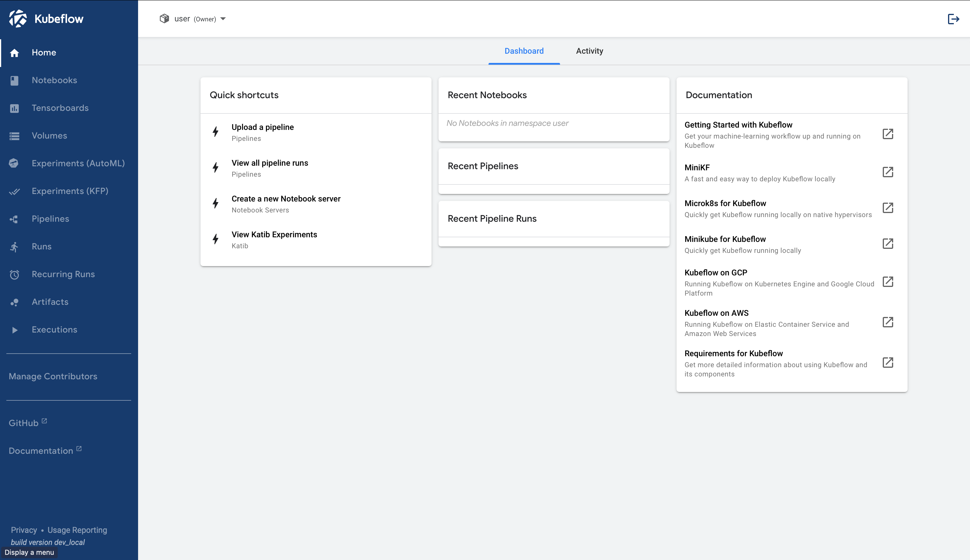Select the Dashboard tab

pos(524,51)
